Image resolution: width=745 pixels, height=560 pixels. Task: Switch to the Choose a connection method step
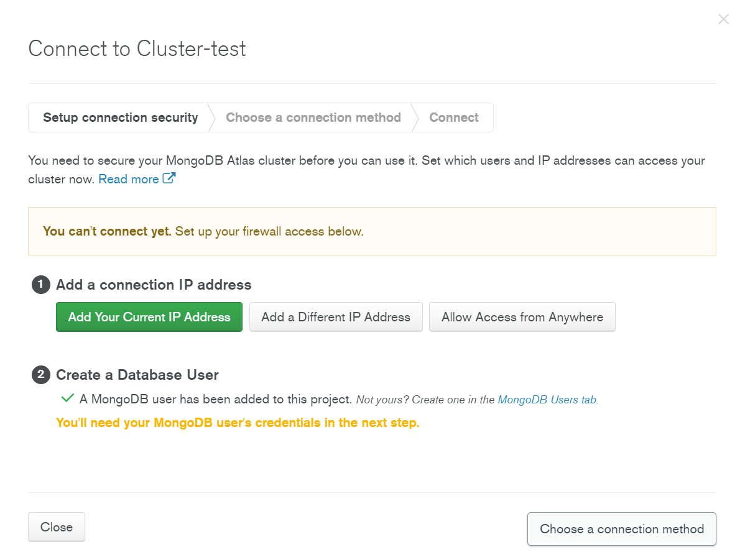point(313,117)
